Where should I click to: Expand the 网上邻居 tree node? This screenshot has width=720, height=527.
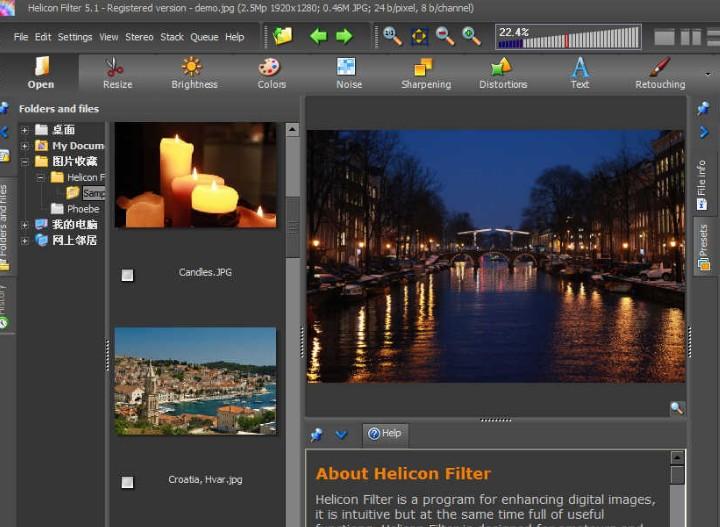25,240
